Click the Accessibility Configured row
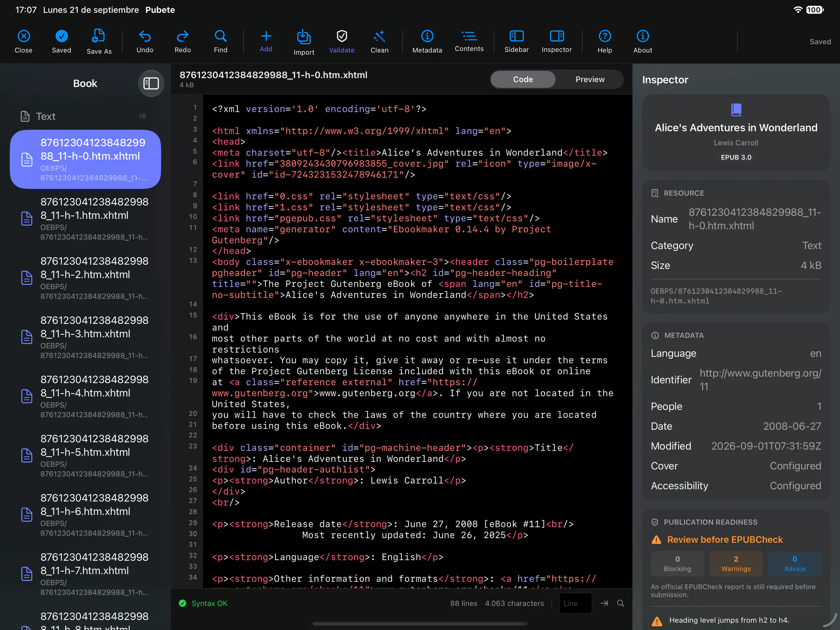840x630 pixels. coord(736,485)
